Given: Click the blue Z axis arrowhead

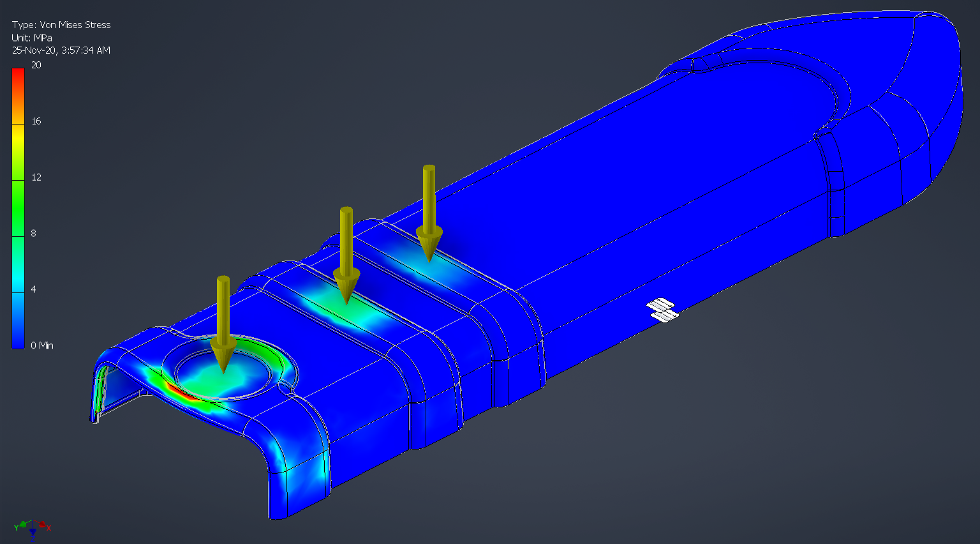Looking at the screenshot, I should 33,533.
